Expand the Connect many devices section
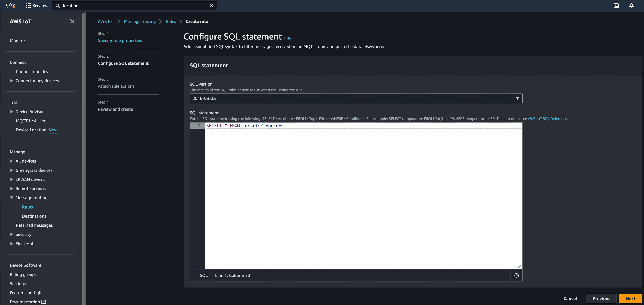Viewport: 644px width, 305px height. point(12,81)
